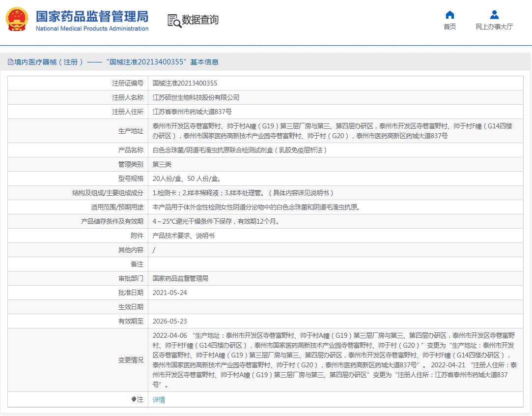Click the 变更情况 row label
This screenshot has width=532, height=416.
click(x=131, y=360)
